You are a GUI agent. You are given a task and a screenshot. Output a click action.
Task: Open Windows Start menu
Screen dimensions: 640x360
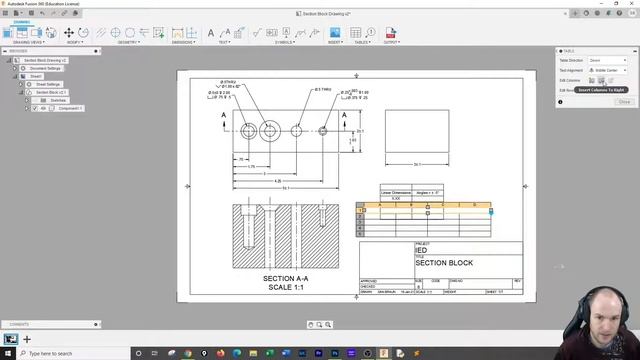click(x=8, y=353)
